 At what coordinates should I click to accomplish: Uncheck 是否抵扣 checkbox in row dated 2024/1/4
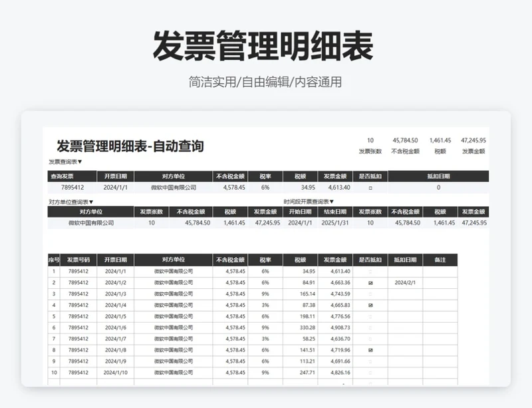[370, 305]
